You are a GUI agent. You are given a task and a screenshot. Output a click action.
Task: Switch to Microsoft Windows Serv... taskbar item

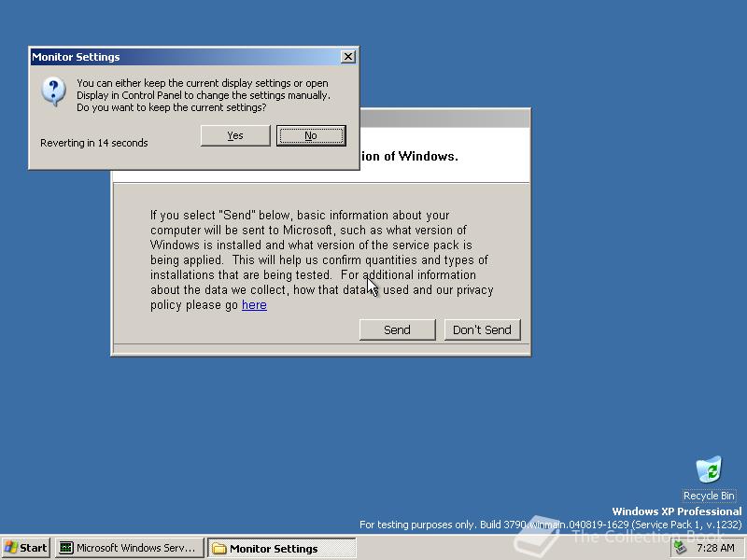point(129,548)
